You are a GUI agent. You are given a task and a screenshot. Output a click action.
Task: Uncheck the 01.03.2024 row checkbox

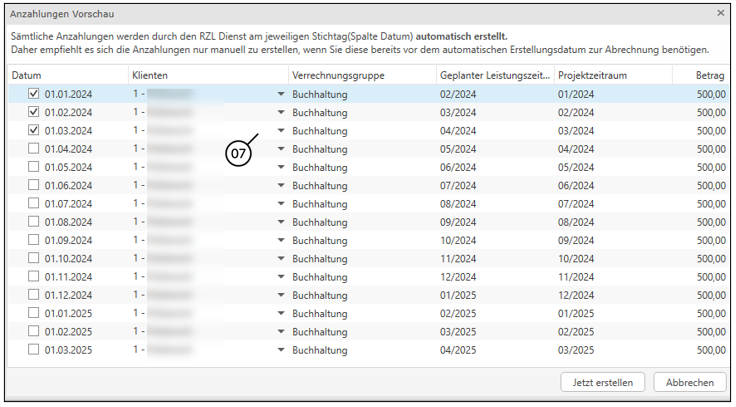click(x=34, y=130)
